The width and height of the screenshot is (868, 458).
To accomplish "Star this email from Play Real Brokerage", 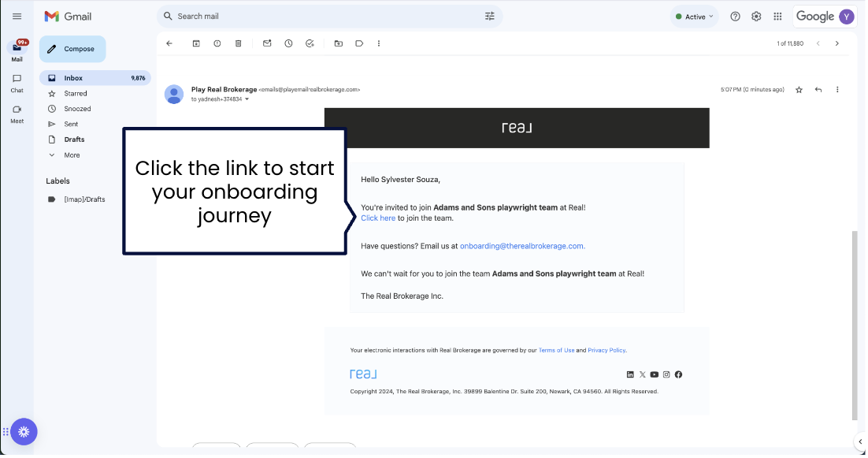I will click(x=799, y=90).
